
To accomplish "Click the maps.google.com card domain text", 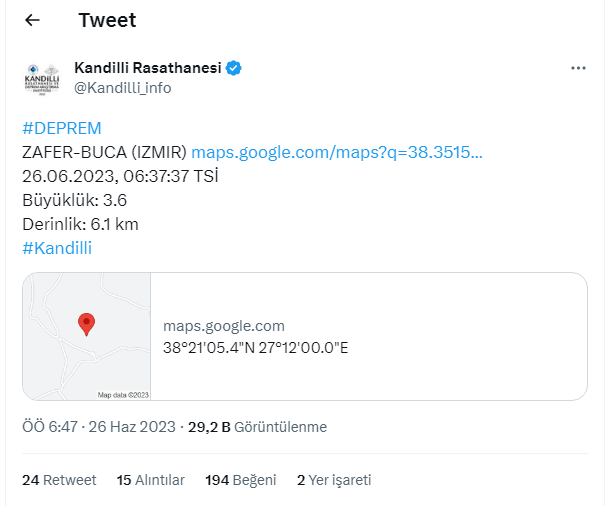I will (224, 326).
